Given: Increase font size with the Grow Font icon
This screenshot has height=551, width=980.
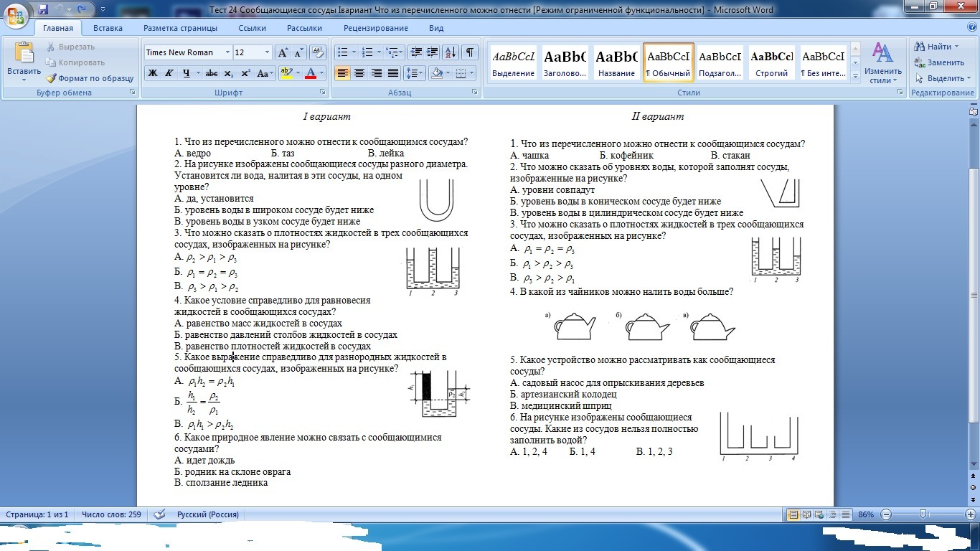Looking at the screenshot, I should (283, 52).
